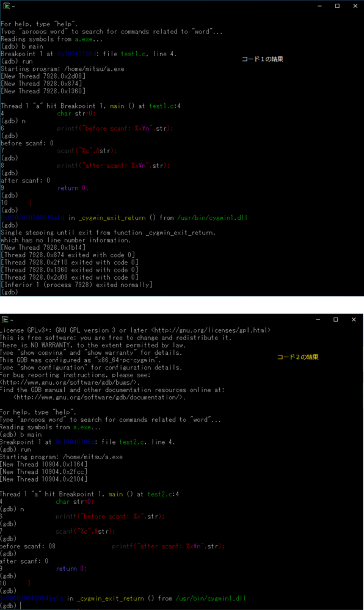Viewport: 364px width, 610px height.
Task: Click the terminal icon in the top window's title bar
Action: coord(6,6)
